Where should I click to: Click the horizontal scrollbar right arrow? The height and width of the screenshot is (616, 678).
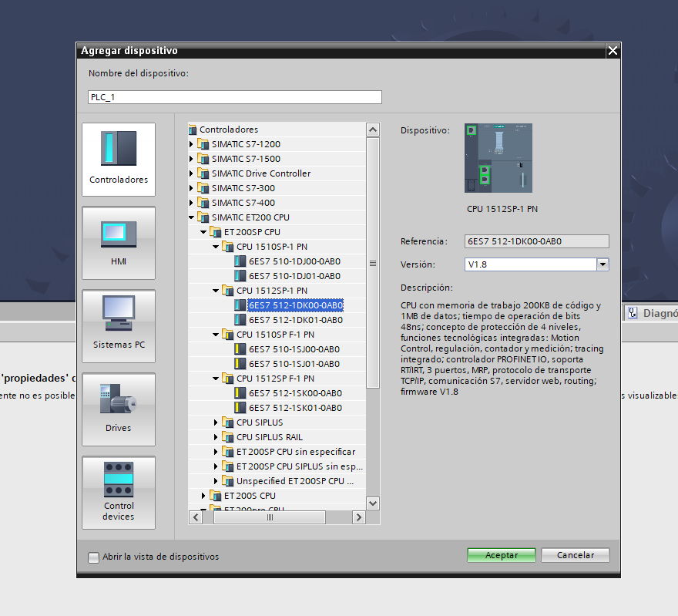click(x=358, y=517)
